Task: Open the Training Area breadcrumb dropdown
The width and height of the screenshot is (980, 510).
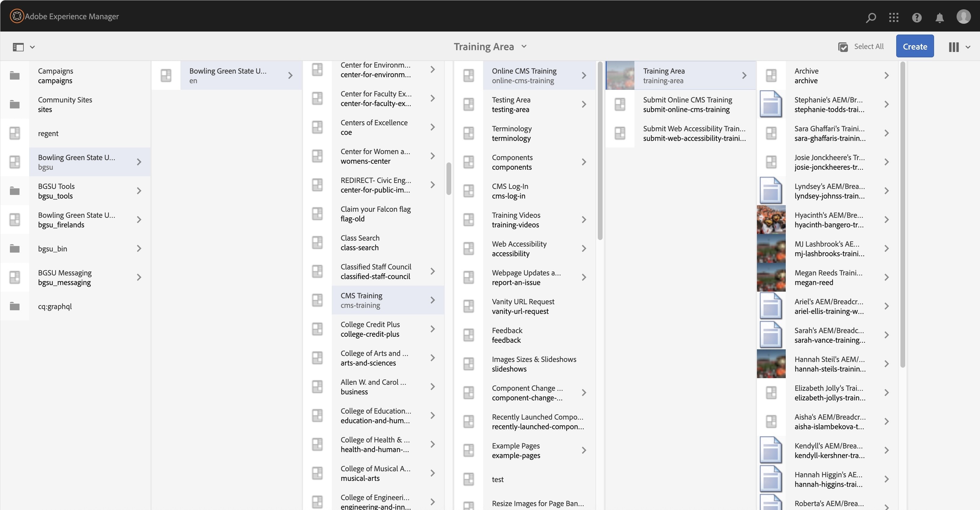Action: (524, 47)
